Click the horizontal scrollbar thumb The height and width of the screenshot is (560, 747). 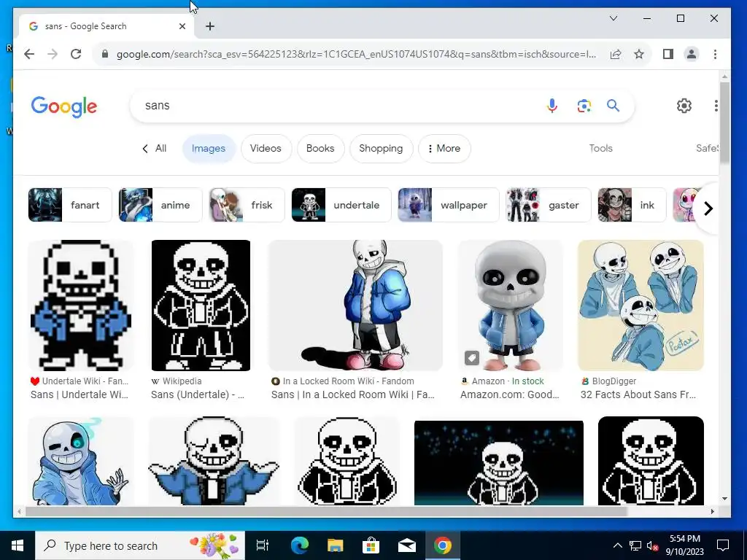point(326,511)
